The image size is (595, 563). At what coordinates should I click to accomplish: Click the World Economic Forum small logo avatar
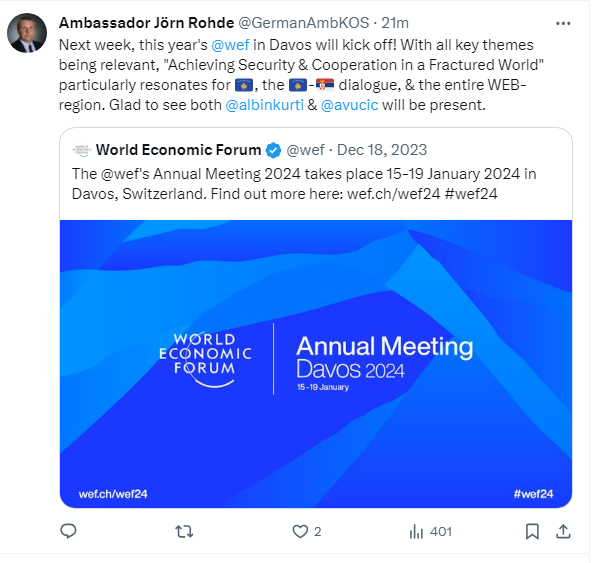click(82, 152)
